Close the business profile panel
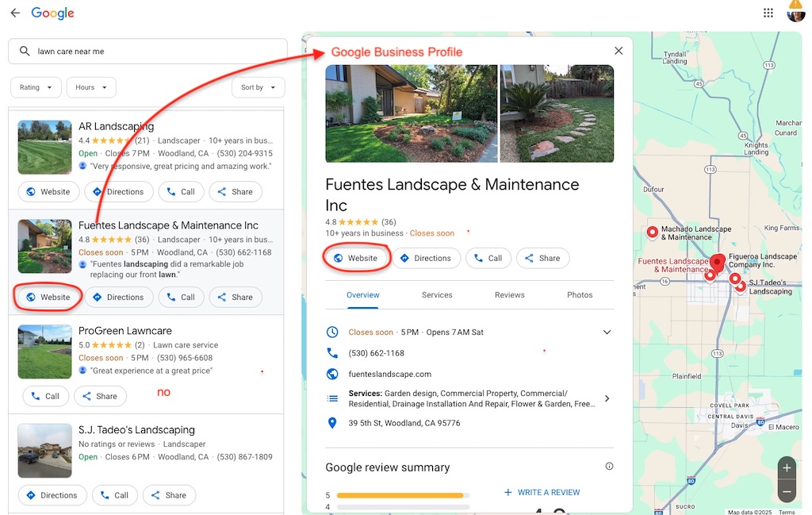This screenshot has width=812, height=515. (619, 51)
